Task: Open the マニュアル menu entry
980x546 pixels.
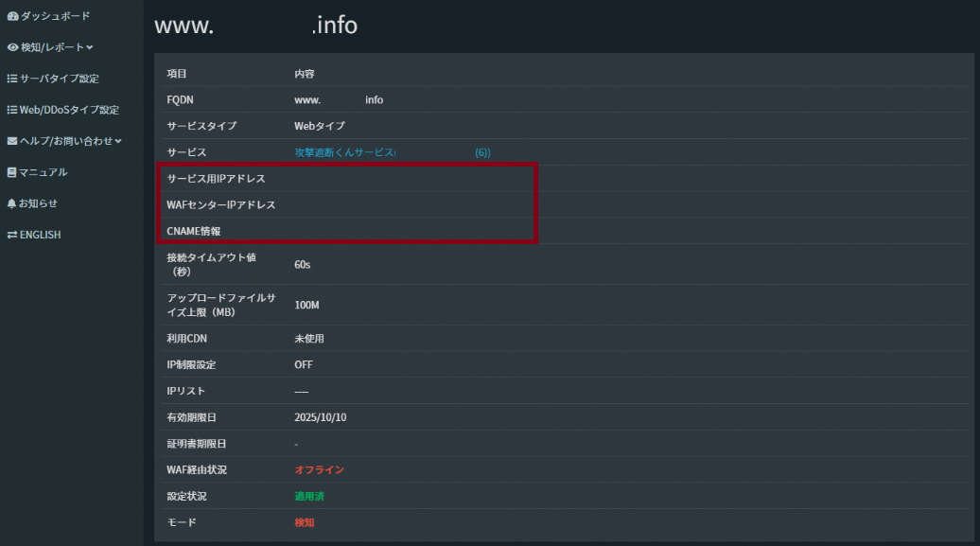Action: coord(44,172)
